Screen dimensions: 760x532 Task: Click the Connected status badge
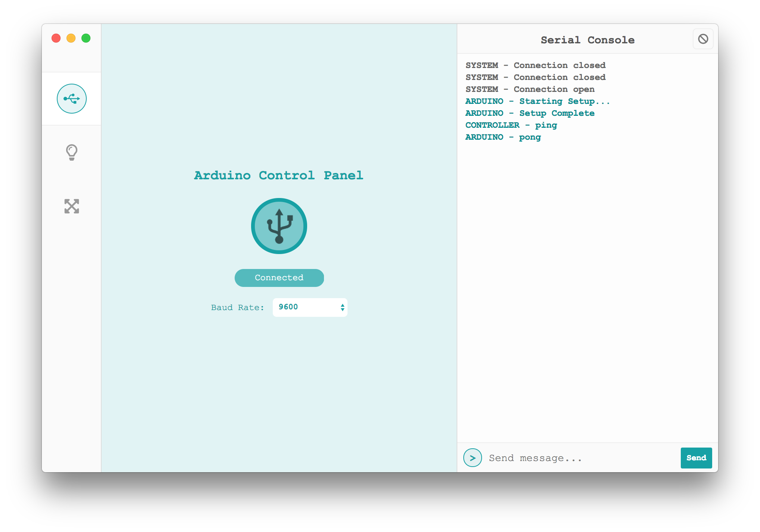279,278
